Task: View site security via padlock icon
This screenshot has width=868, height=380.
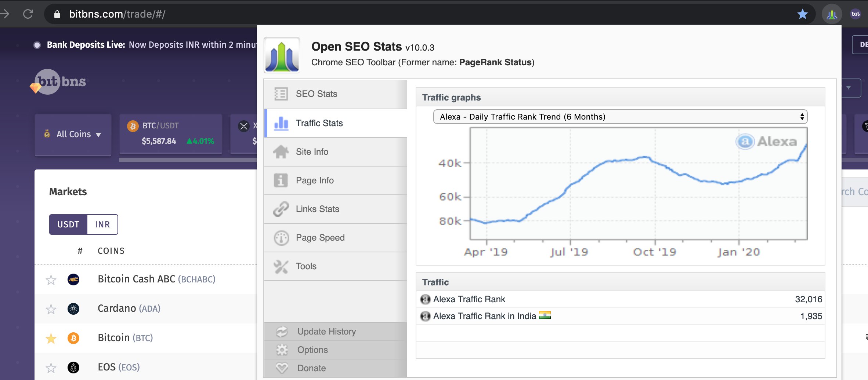Action: [57, 14]
